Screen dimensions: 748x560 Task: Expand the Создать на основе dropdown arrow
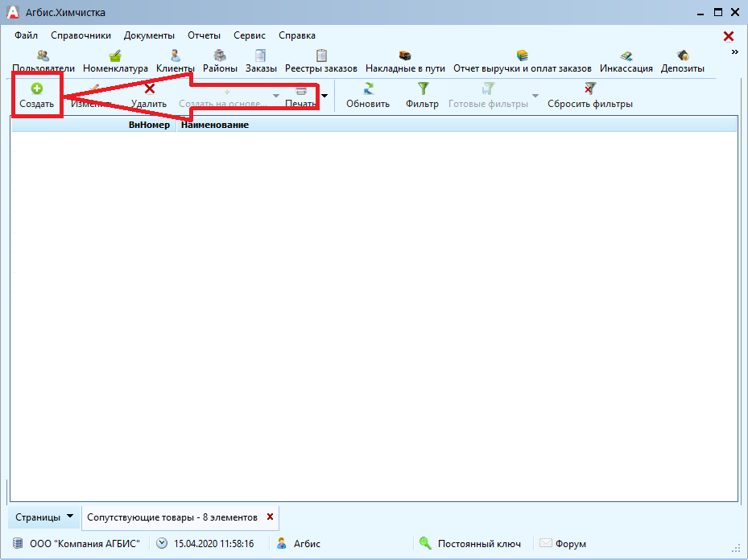click(x=275, y=96)
